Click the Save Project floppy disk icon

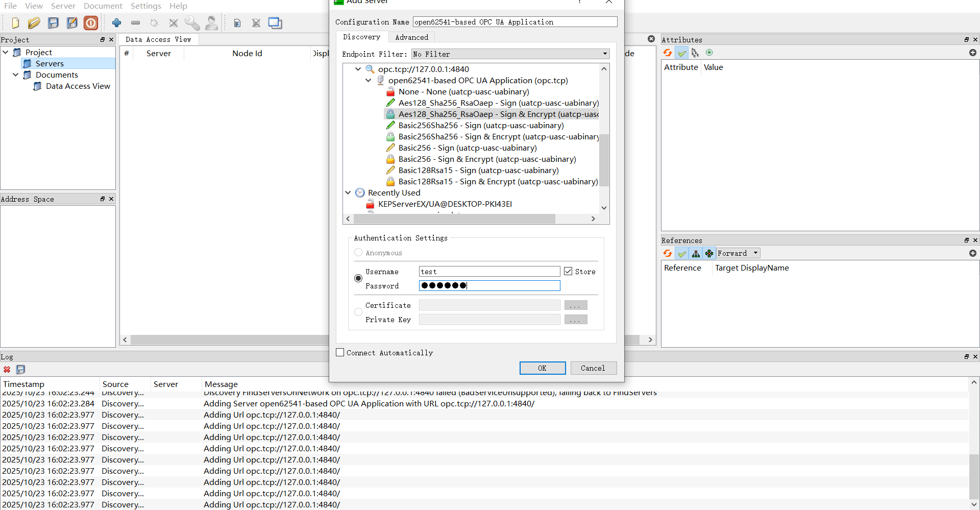click(x=53, y=23)
